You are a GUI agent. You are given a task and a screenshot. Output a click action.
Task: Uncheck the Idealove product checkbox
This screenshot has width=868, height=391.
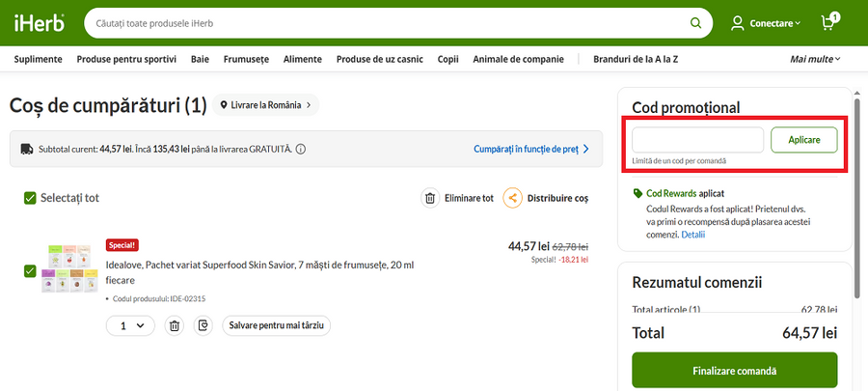pyautogui.click(x=30, y=270)
